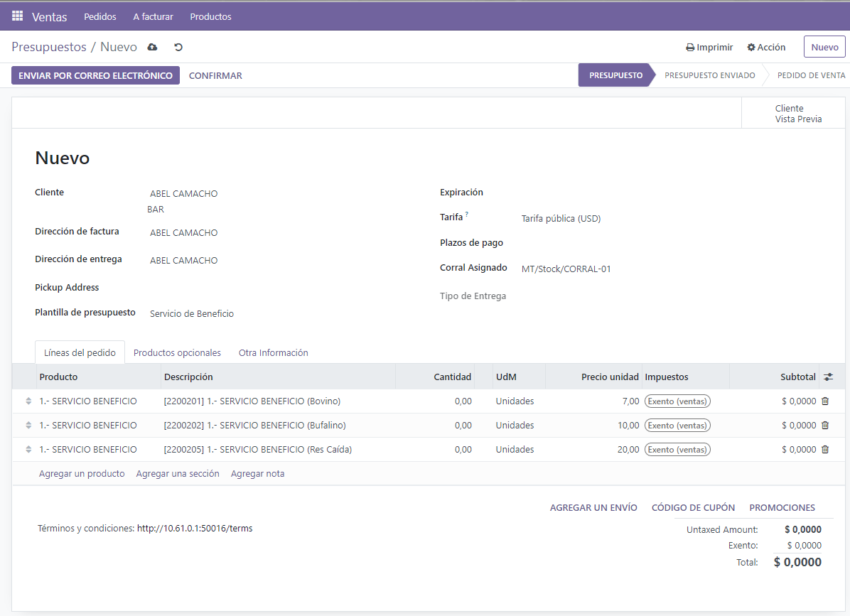Open the terms and conditions URL
The width and height of the screenshot is (850, 616).
point(195,528)
